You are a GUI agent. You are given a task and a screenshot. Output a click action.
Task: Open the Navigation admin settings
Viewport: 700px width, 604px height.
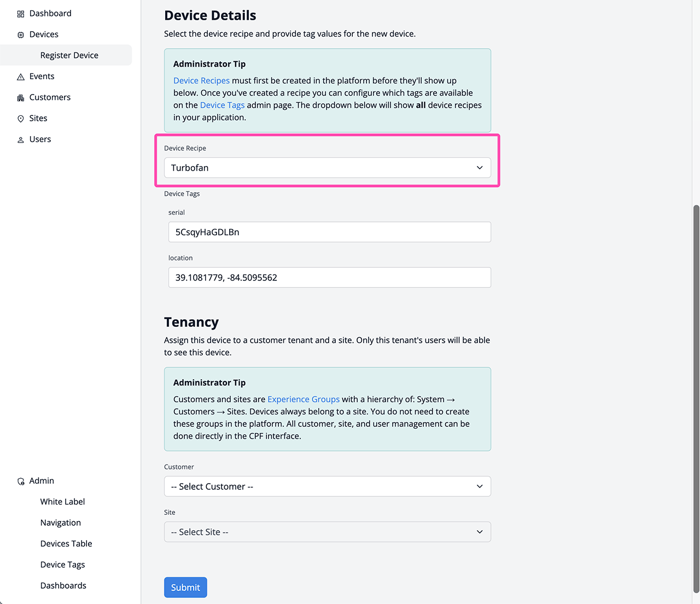tap(61, 523)
